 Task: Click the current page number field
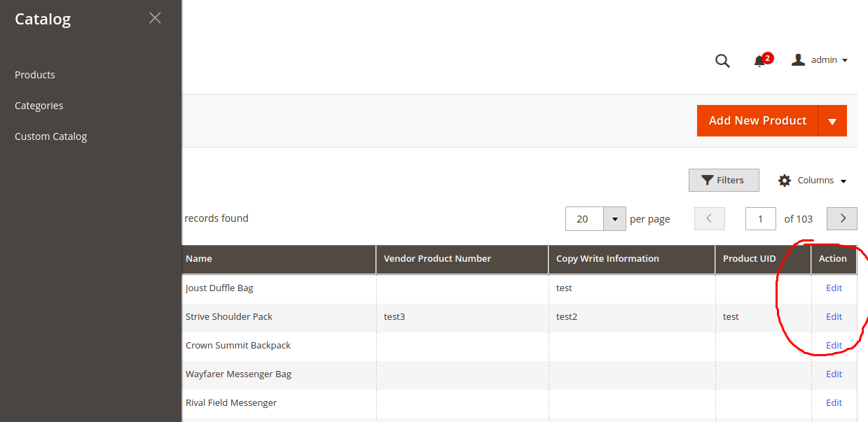[x=760, y=219]
